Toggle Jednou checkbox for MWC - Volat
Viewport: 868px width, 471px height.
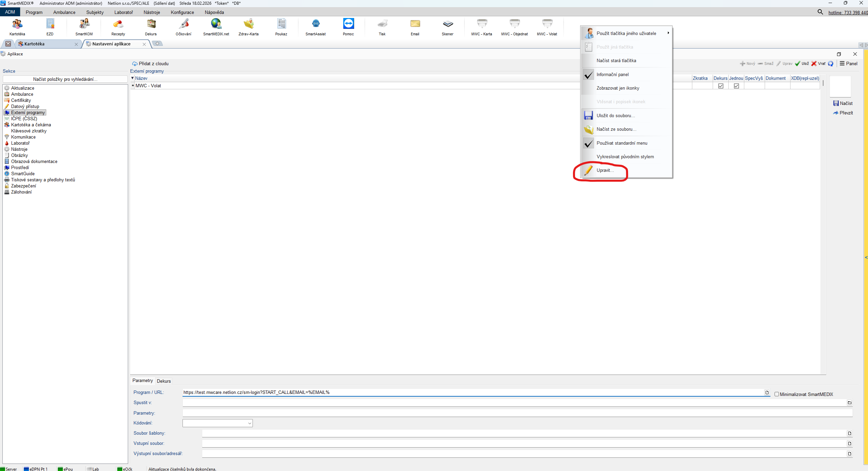pos(736,86)
